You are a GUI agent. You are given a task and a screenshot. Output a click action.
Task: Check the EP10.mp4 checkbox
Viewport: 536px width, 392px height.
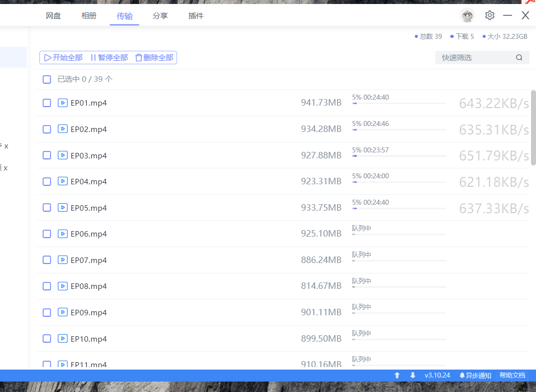(47, 338)
